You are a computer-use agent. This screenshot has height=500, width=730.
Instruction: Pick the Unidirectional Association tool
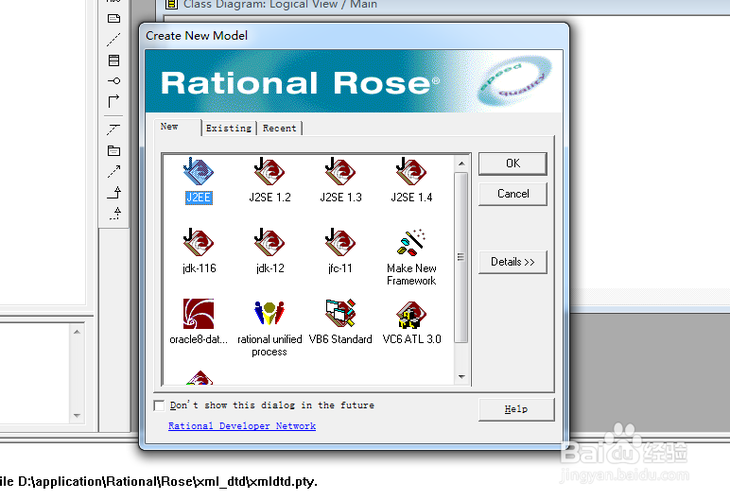coord(114,100)
